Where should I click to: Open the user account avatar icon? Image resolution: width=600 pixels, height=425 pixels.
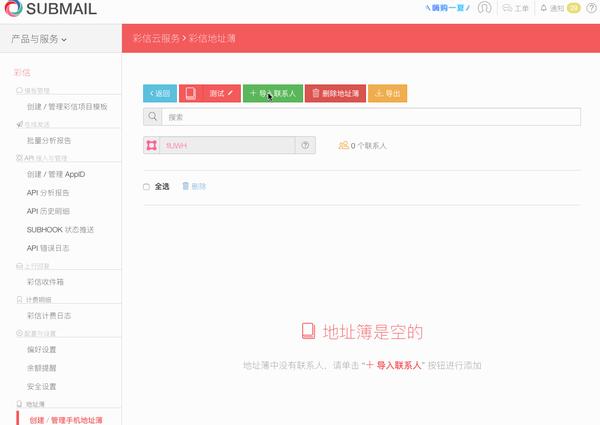[484, 8]
